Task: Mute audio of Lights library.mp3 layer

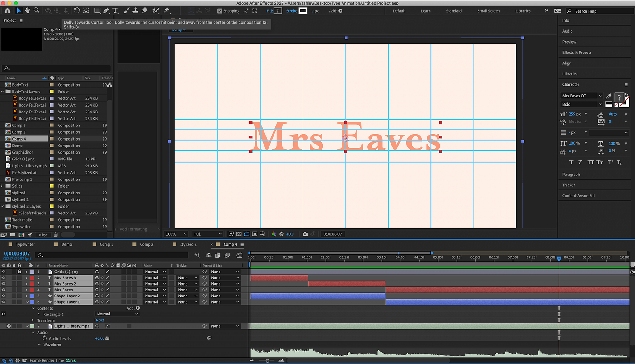Action: pyautogui.click(x=9, y=326)
